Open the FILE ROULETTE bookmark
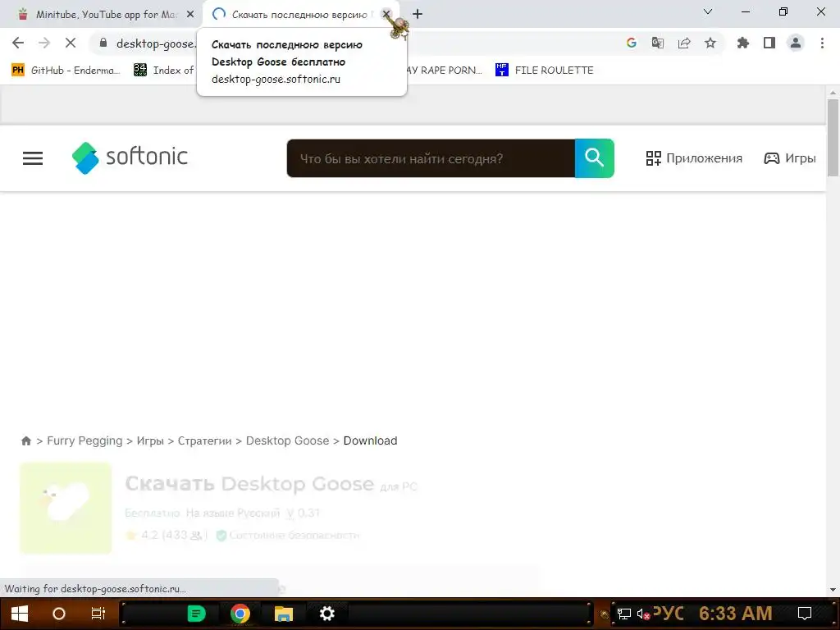Viewport: 840px width, 630px height. coord(545,71)
